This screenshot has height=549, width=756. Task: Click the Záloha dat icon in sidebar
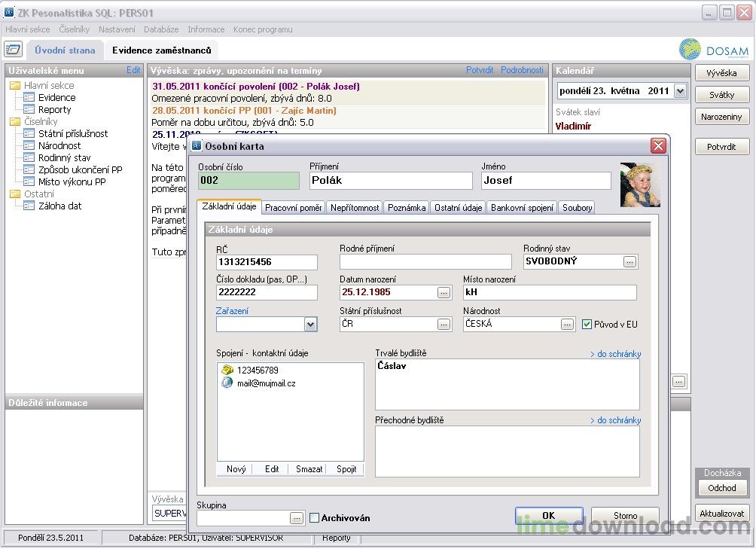pos(29,206)
